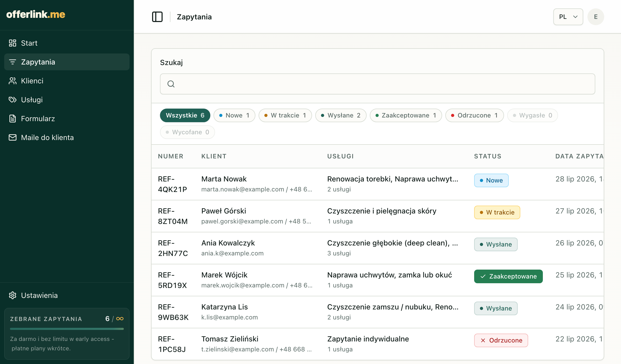Screen dimensions: 621x364
Task: Click the Ustawienia gear icon
Action: click(13, 295)
